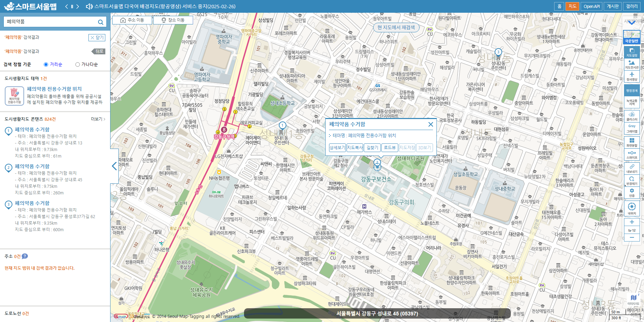Open 폐의약품 전용수거함 위치 theme link
644x322 pixels.
point(54,89)
